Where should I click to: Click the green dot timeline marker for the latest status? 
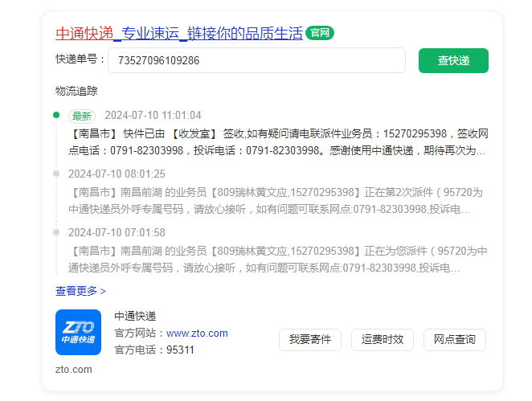(x=56, y=115)
